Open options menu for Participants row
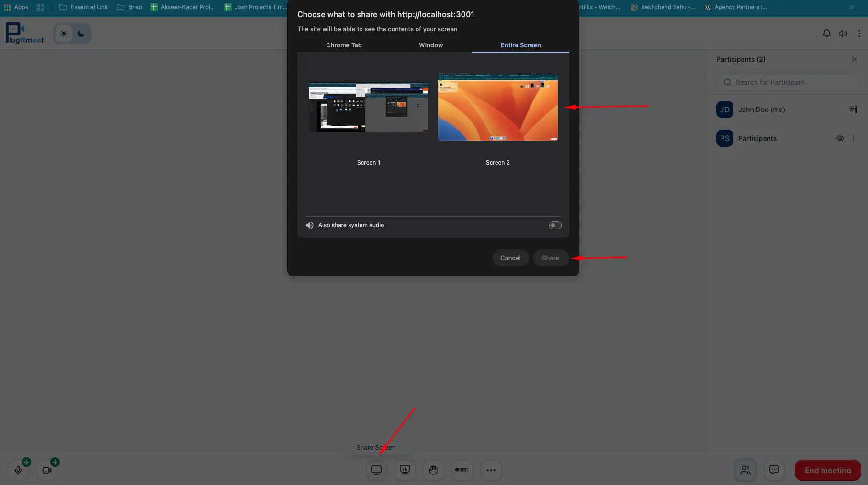Viewport: 868px width, 485px height. 854,138
